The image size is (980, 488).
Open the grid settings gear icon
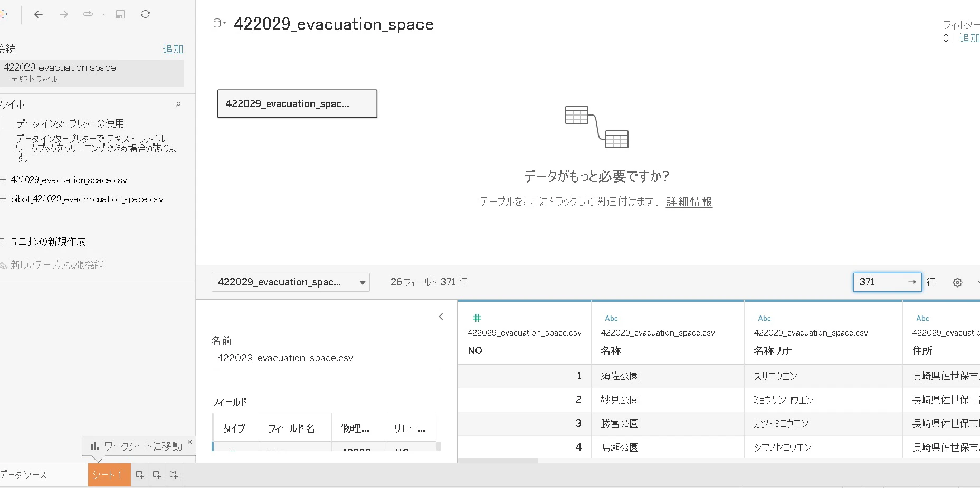(x=957, y=282)
